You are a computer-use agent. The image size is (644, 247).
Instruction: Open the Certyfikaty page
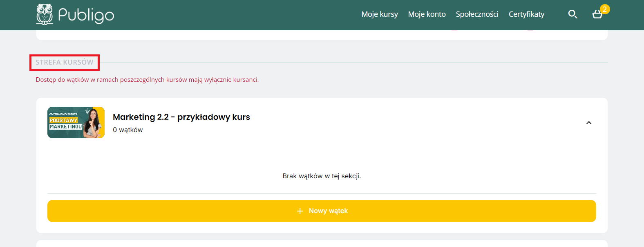[526, 14]
